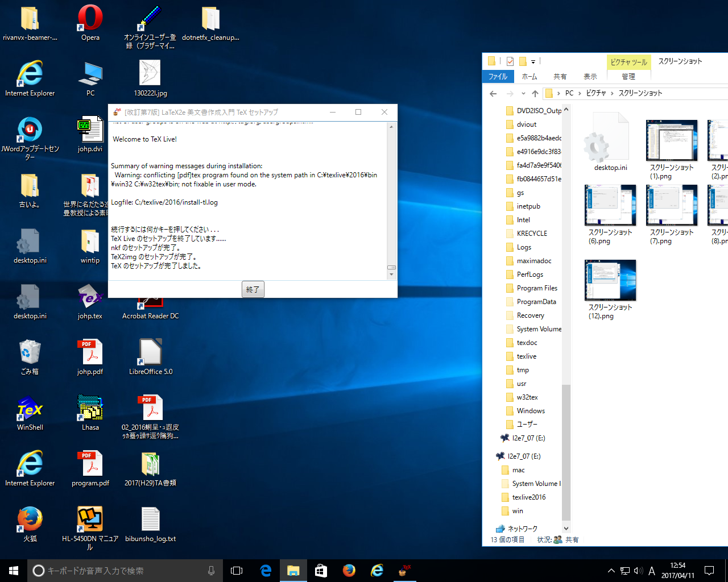Select the Windows folder in tree
The height and width of the screenshot is (582, 728).
pos(531,411)
